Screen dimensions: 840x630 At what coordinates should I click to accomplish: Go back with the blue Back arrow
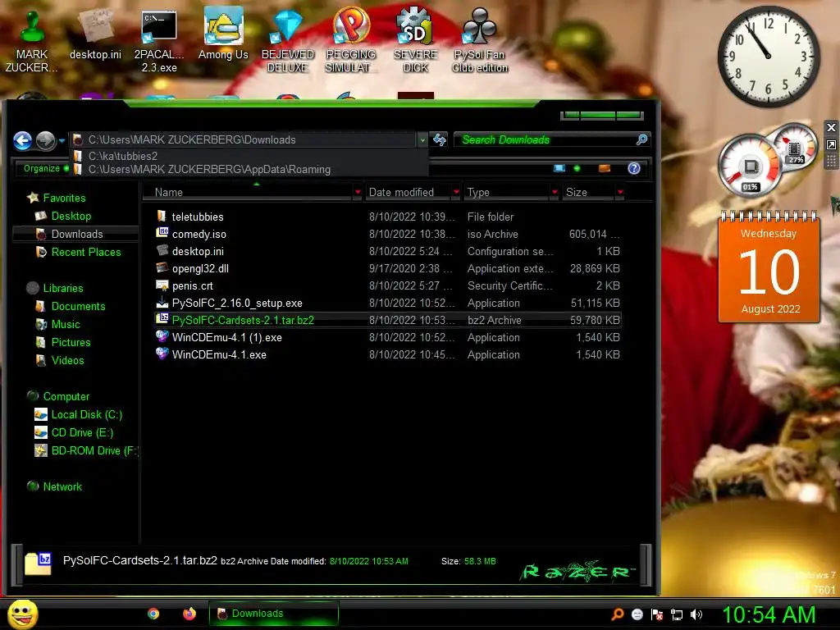(22, 140)
